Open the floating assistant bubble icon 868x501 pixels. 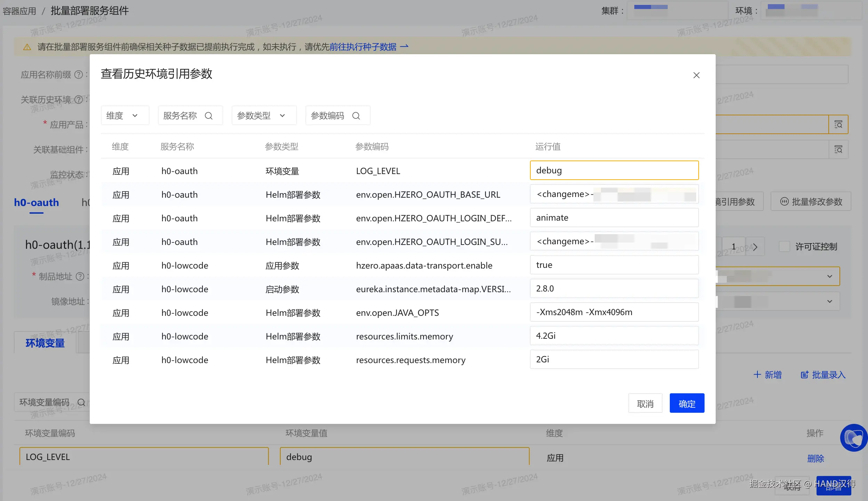[854, 438]
